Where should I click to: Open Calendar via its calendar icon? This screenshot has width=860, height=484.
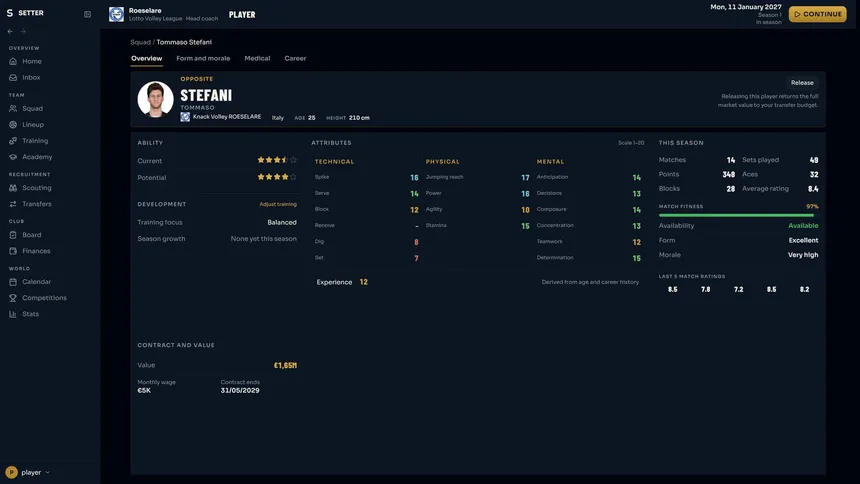[13, 282]
